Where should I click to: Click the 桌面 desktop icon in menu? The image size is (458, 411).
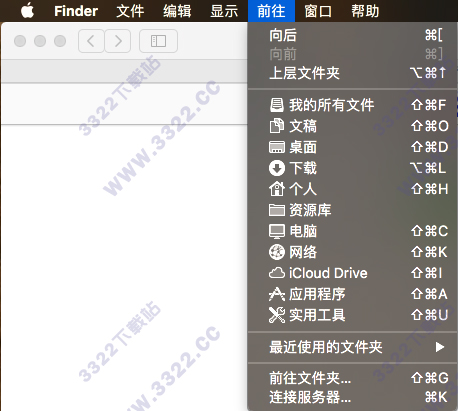point(277,147)
